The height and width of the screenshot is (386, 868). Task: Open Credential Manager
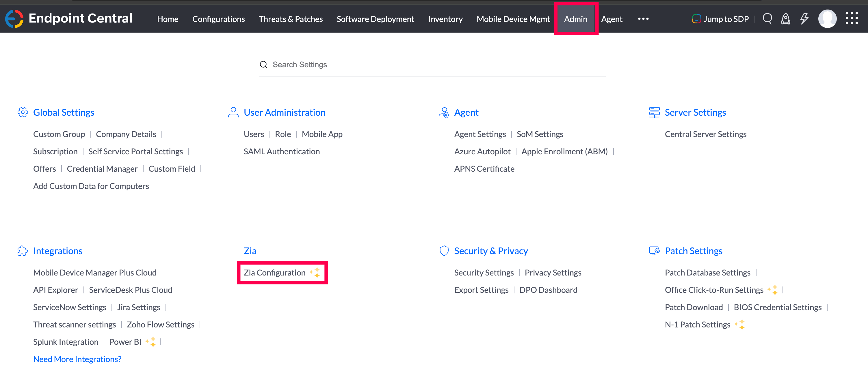coord(102,168)
